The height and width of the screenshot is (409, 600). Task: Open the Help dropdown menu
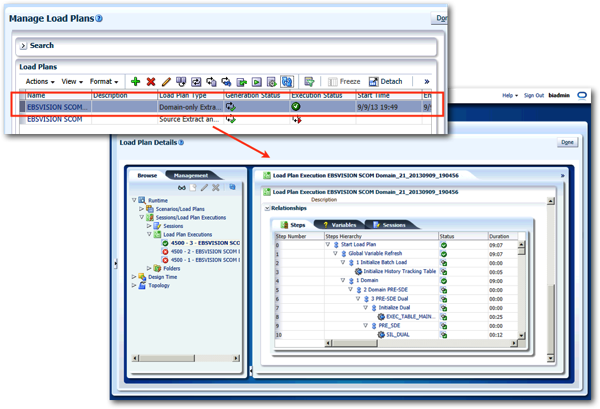coord(510,95)
